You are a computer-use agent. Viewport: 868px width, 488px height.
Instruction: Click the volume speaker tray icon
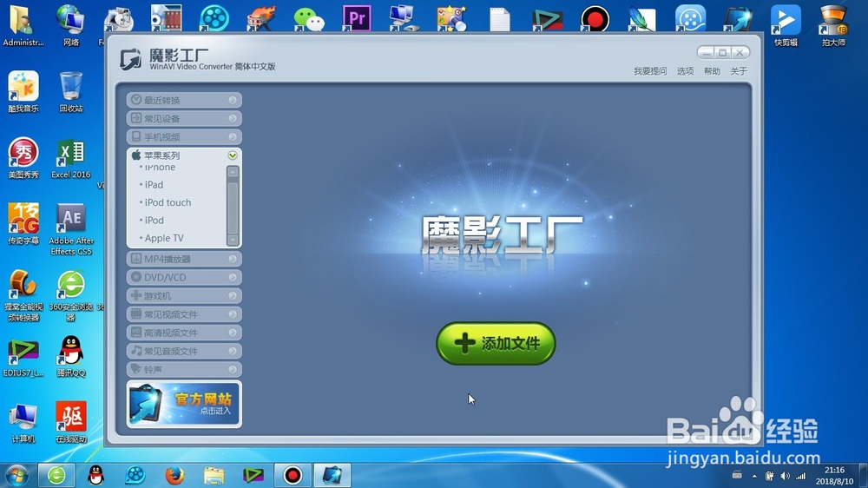click(785, 476)
